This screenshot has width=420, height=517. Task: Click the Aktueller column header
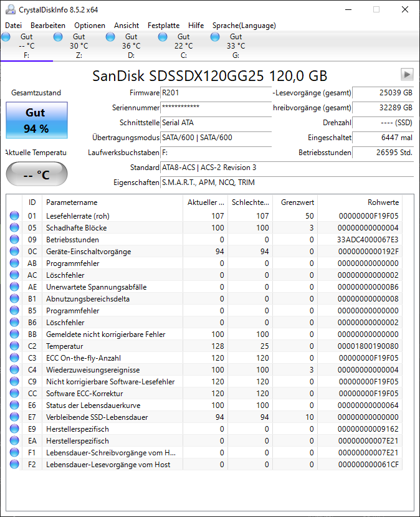205,202
